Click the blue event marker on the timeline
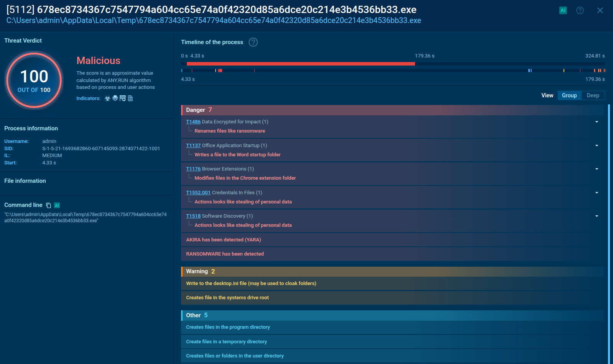The height and width of the screenshot is (364, 613). pyautogui.click(x=530, y=71)
